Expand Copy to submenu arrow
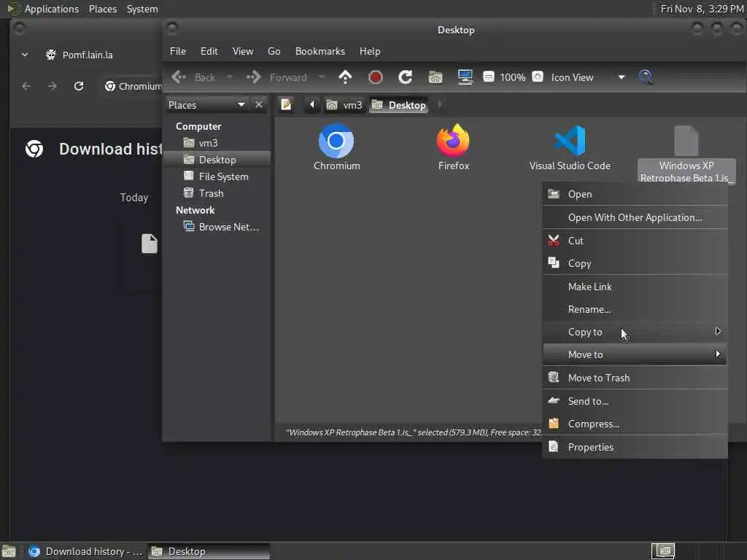747x560 pixels. (718, 332)
